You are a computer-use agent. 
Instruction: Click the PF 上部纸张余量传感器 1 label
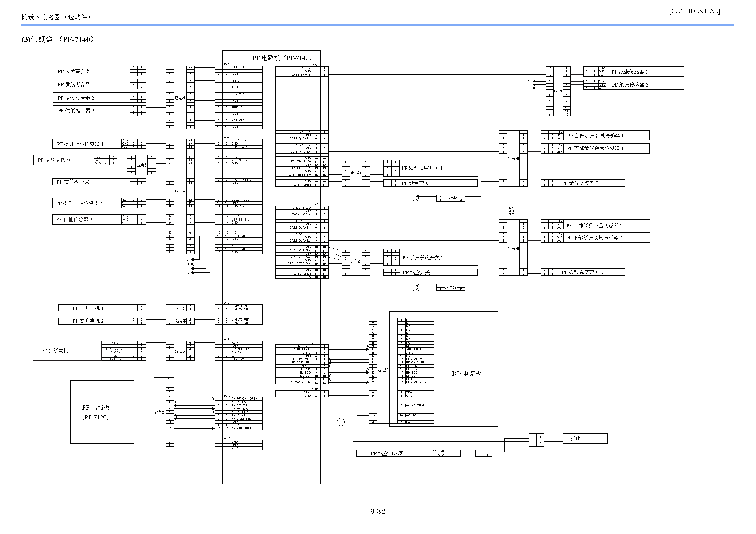click(x=595, y=136)
